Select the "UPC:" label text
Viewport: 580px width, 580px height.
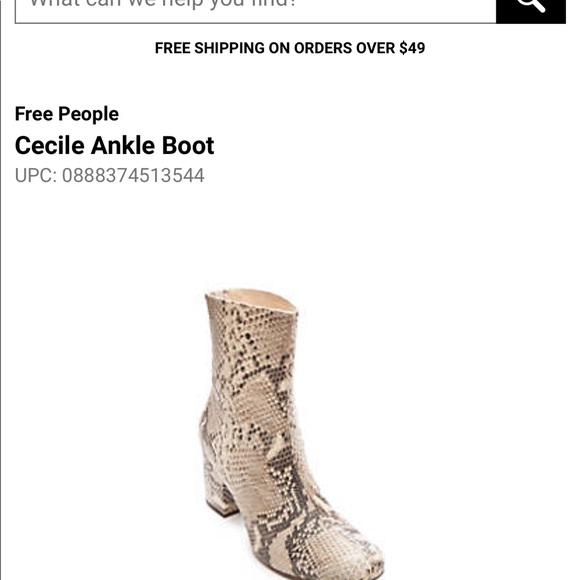point(36,175)
